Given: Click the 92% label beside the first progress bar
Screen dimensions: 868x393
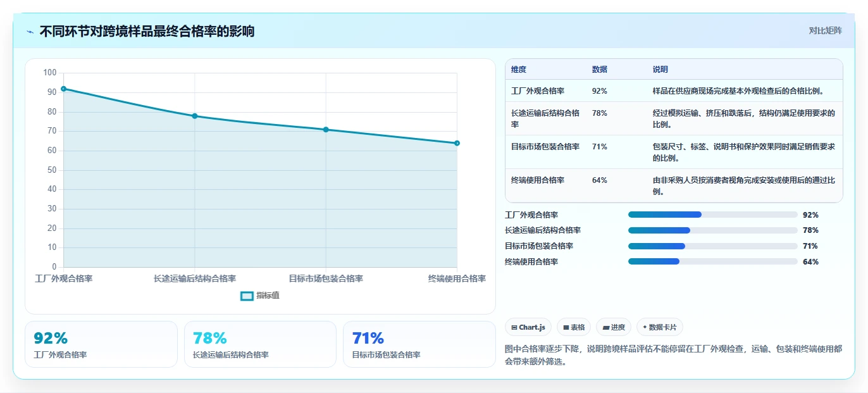Looking at the screenshot, I should point(810,215).
